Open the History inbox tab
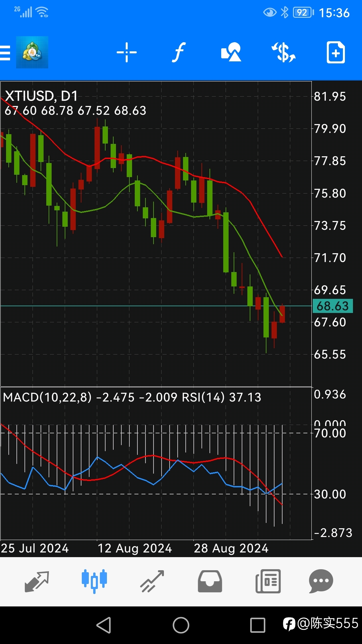The width and height of the screenshot is (362, 644). coord(210,581)
